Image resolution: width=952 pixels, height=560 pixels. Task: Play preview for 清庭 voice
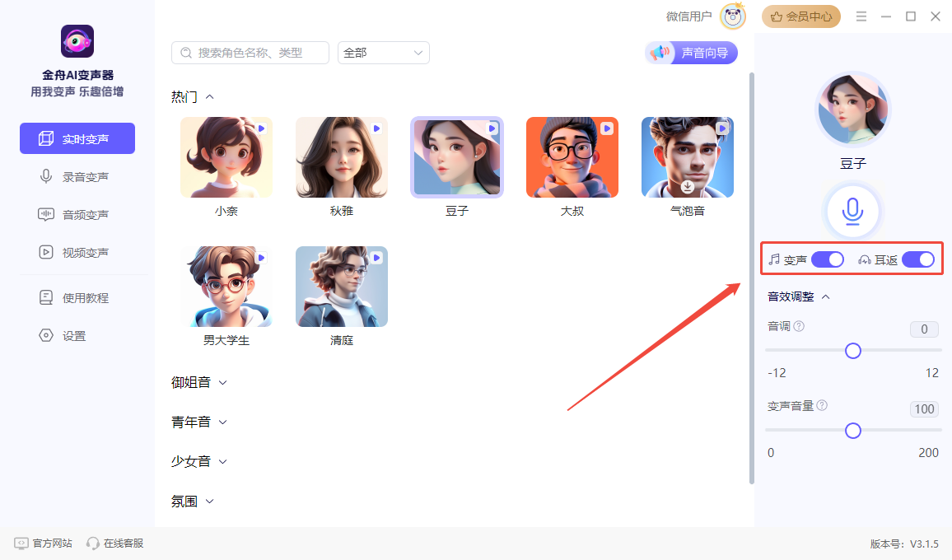(x=376, y=258)
